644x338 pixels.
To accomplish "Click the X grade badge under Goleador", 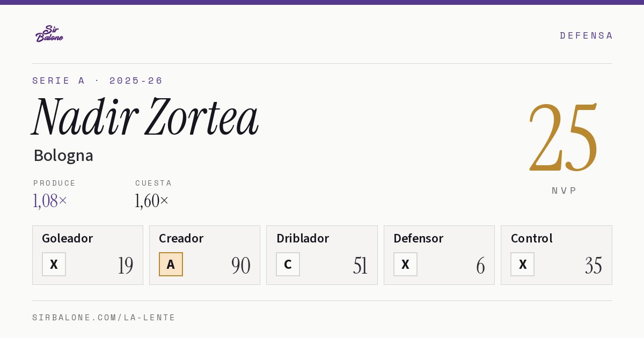I will 54,264.
